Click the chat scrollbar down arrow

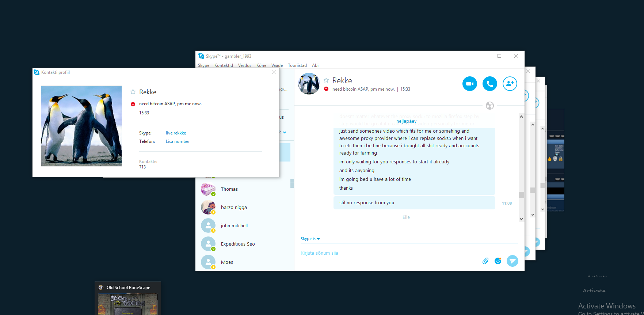(521, 219)
